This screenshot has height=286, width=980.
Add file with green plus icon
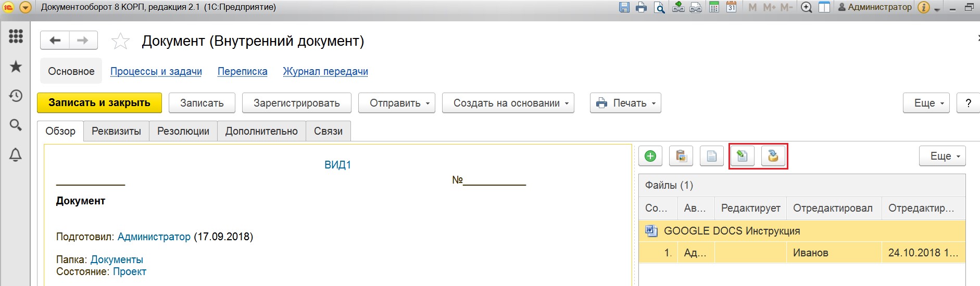click(650, 156)
